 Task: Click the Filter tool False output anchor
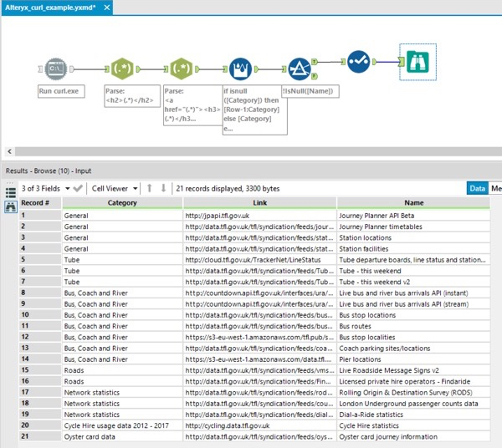(315, 76)
